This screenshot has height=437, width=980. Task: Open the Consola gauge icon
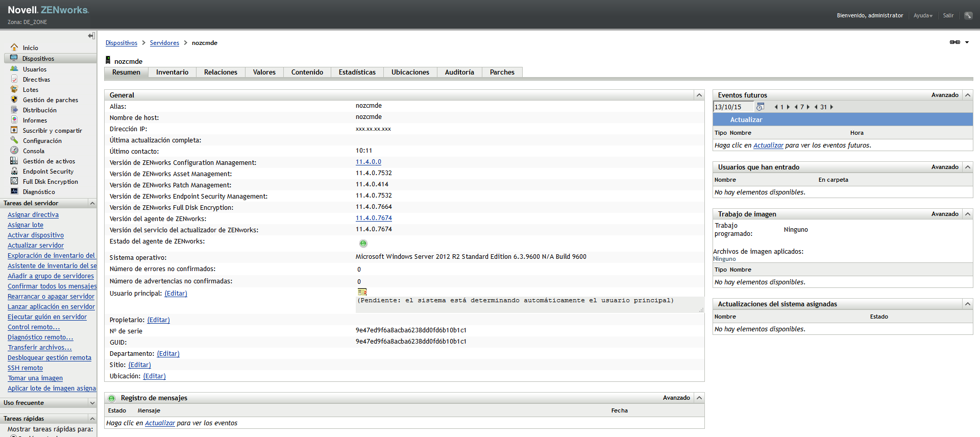[14, 151]
